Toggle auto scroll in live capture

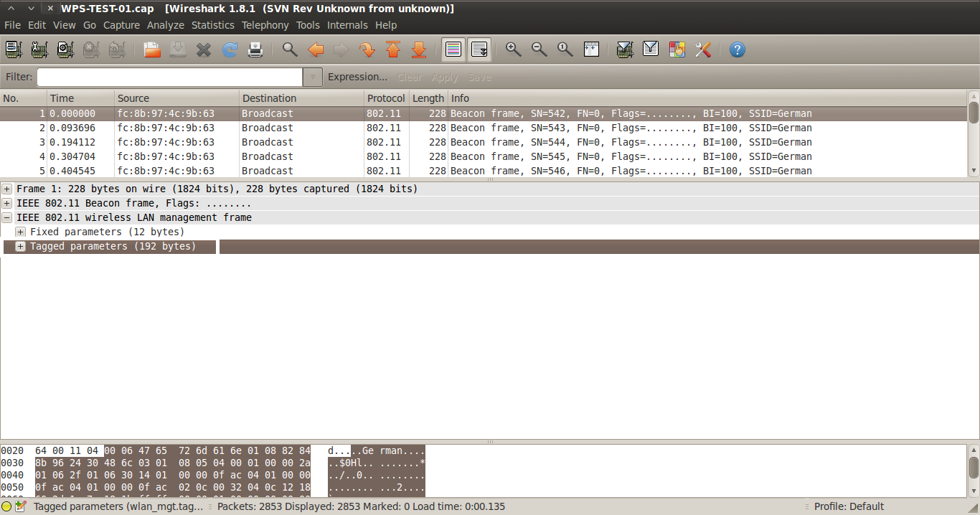click(x=479, y=49)
